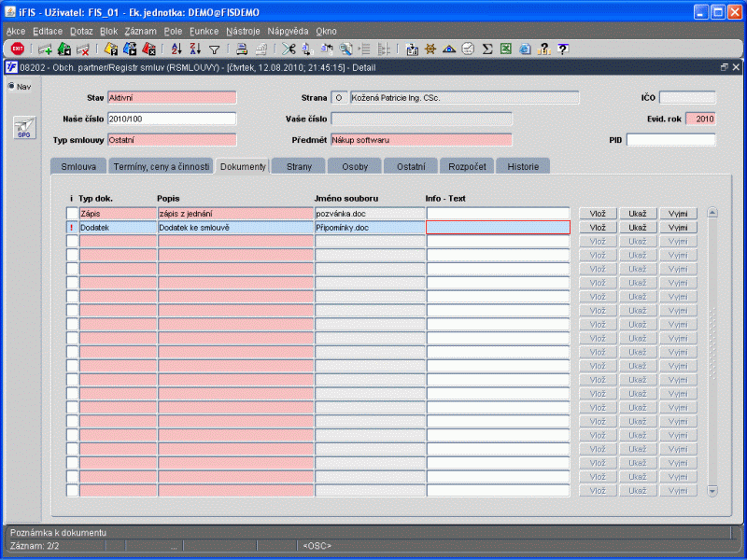
Task: Open the Nástroje menu
Action: [x=243, y=31]
